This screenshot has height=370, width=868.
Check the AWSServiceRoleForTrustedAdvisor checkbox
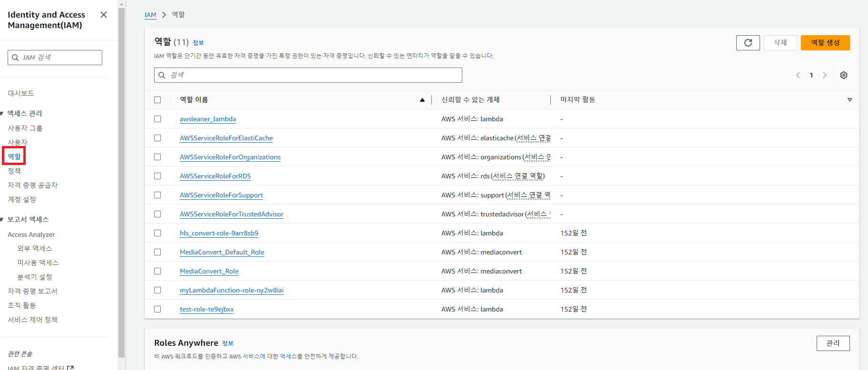click(x=157, y=214)
